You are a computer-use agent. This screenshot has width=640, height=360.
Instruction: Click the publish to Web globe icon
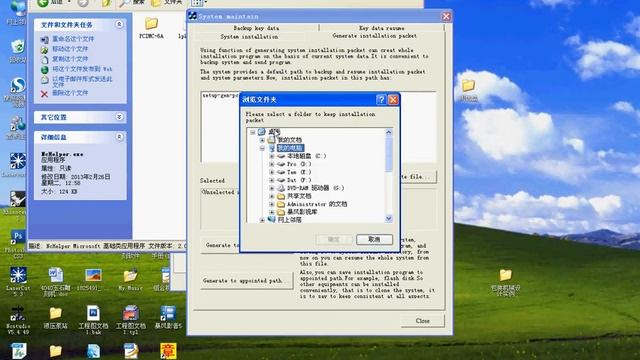(44, 70)
